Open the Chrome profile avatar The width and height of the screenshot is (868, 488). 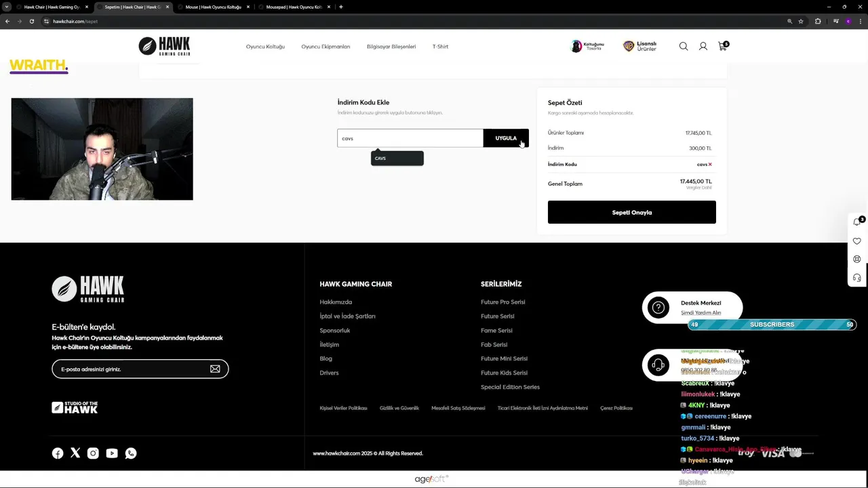click(x=848, y=21)
